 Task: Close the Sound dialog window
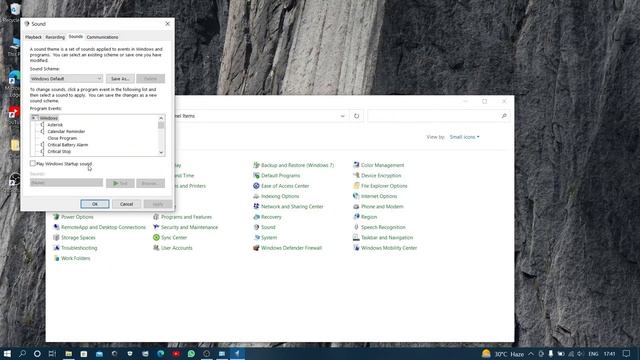[x=167, y=24]
